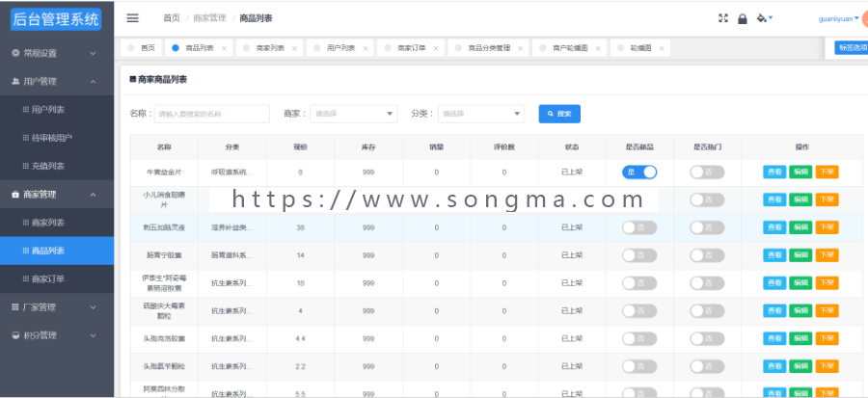Enter fullscreen mode via the expand icon
Viewport: 868px width, 398px height.
723,18
